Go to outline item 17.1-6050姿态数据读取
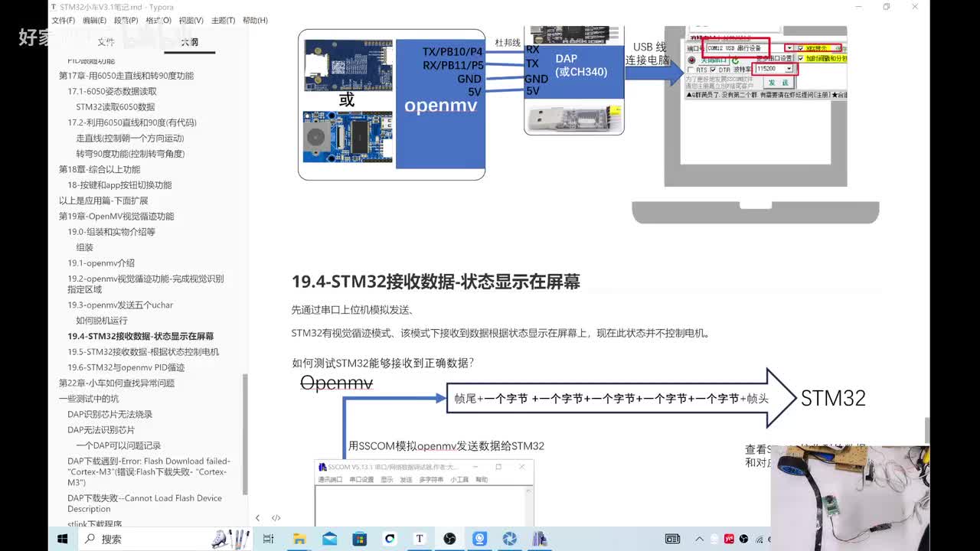Screen dimensions: 980x551 coord(112,91)
